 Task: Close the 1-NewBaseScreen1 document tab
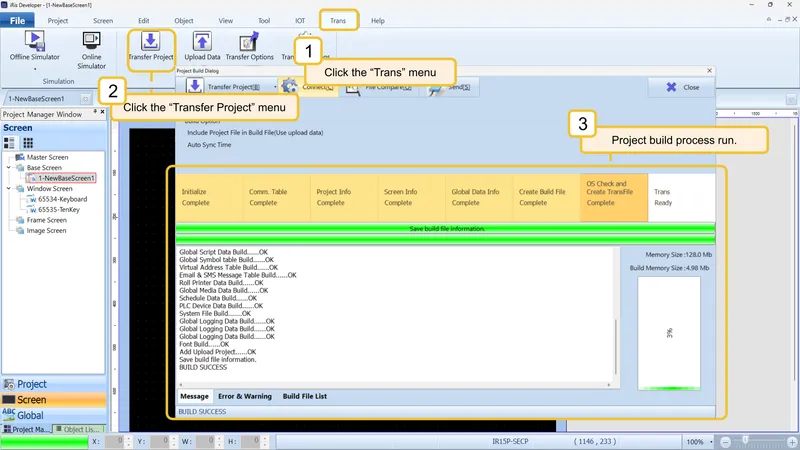pos(86,99)
